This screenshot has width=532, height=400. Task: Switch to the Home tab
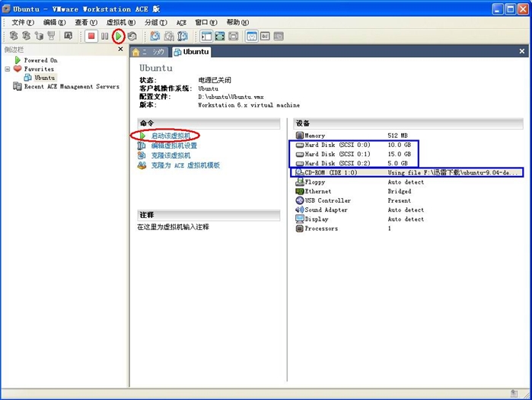pyautogui.click(x=150, y=52)
